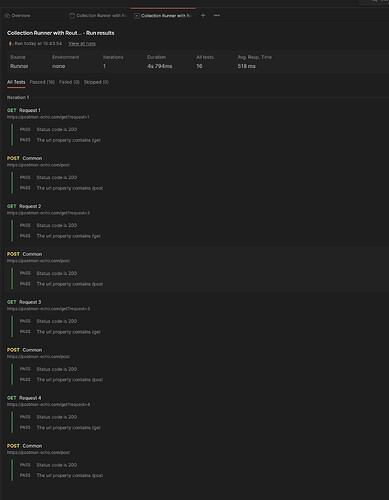Click the Iteration 1 section header
Screen dimensions: 389x500
pyautogui.click(x=18, y=97)
